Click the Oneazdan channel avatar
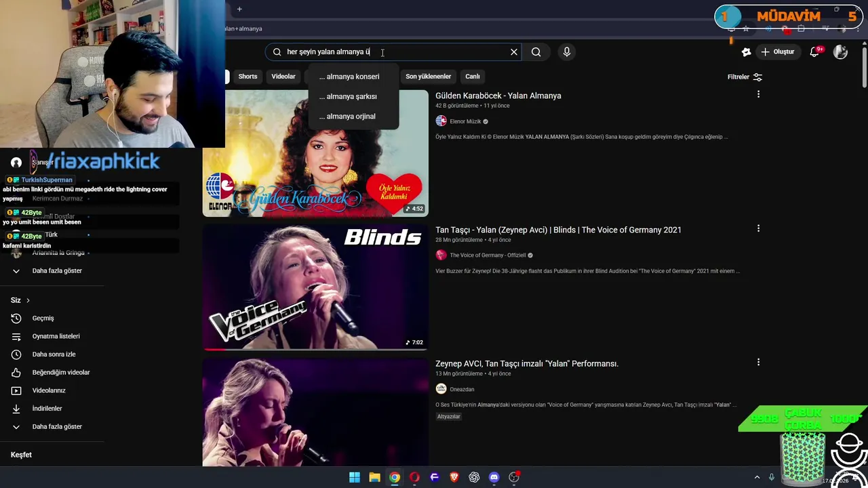The image size is (868, 488). pos(441,389)
